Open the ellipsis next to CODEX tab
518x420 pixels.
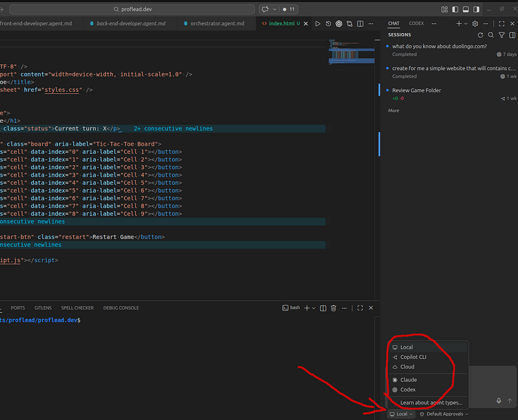click(434, 23)
